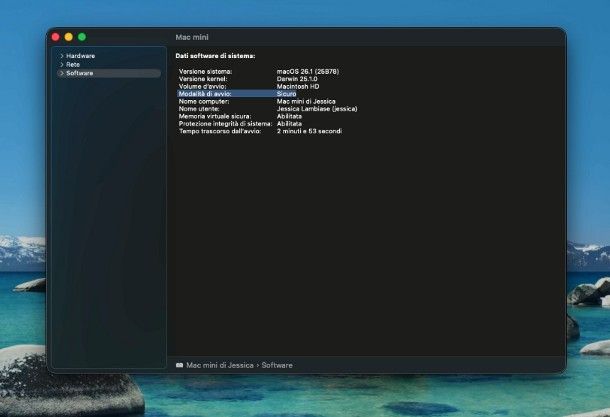Close the Mac mini window
Screen dimensions: 610x417
pos(56,37)
